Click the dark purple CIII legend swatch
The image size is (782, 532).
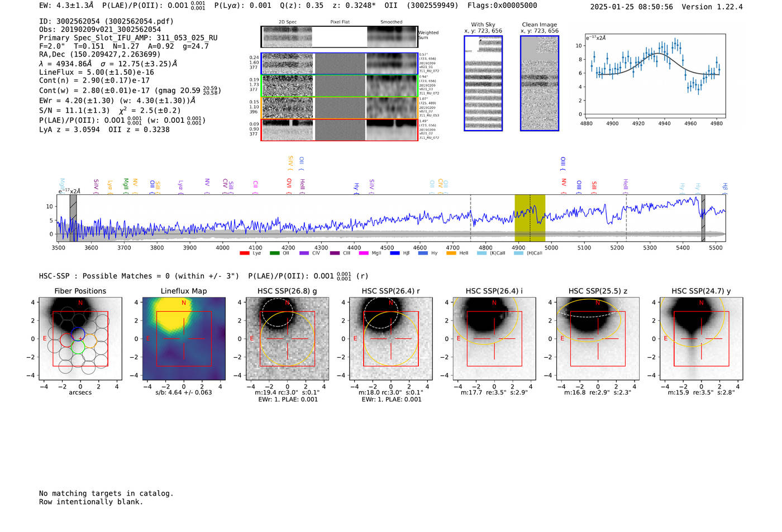334,253
